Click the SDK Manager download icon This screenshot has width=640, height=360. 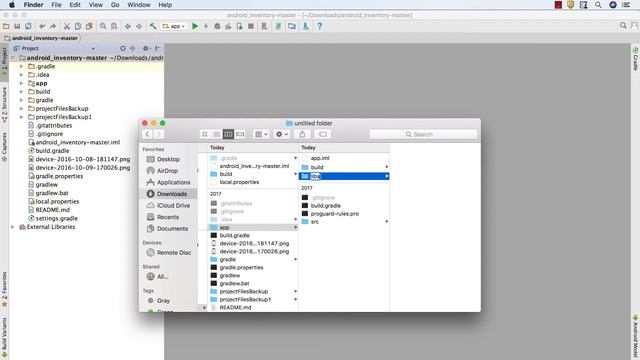(x=305, y=26)
